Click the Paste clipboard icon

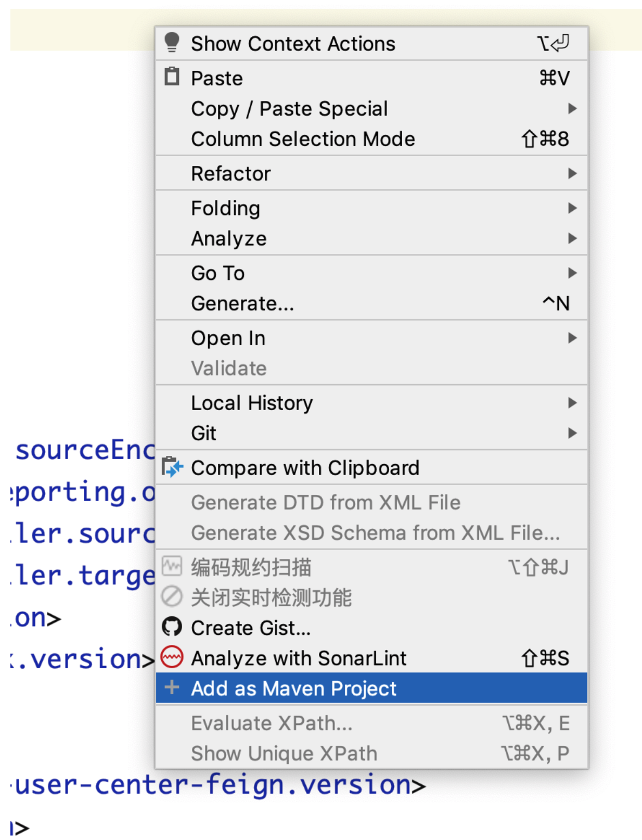tap(172, 77)
